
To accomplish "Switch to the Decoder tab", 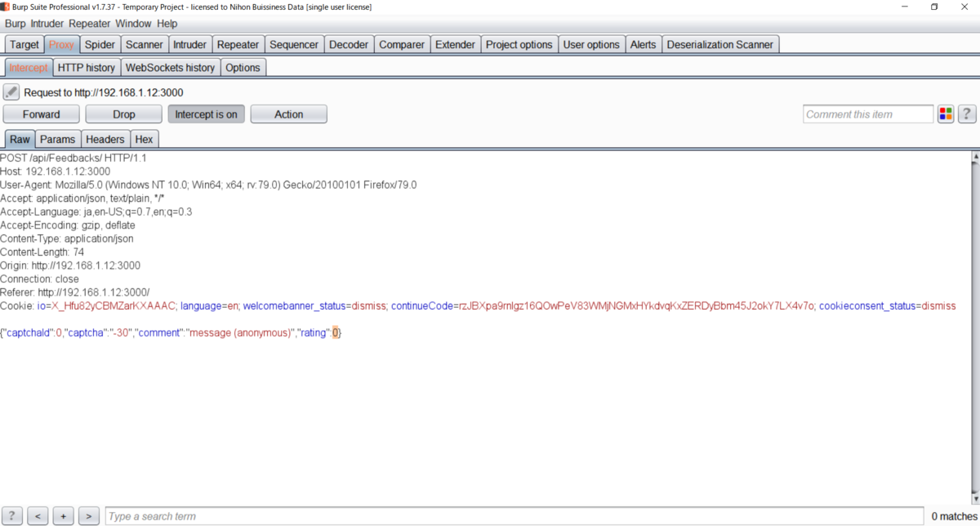I will point(349,45).
